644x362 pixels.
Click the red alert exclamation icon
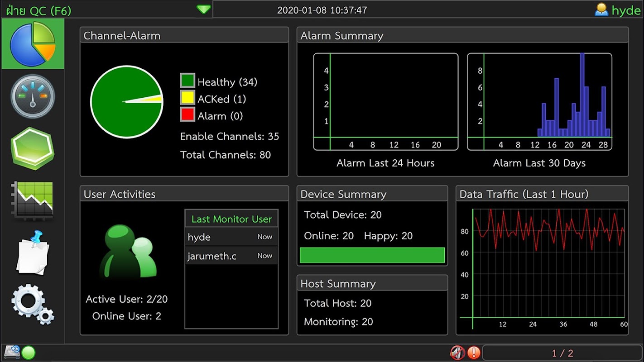(x=474, y=352)
